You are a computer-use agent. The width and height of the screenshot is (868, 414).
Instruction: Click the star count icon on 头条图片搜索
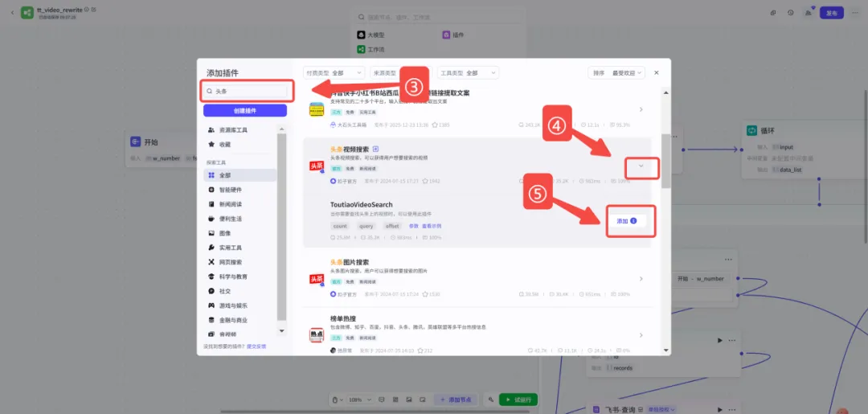click(424, 294)
